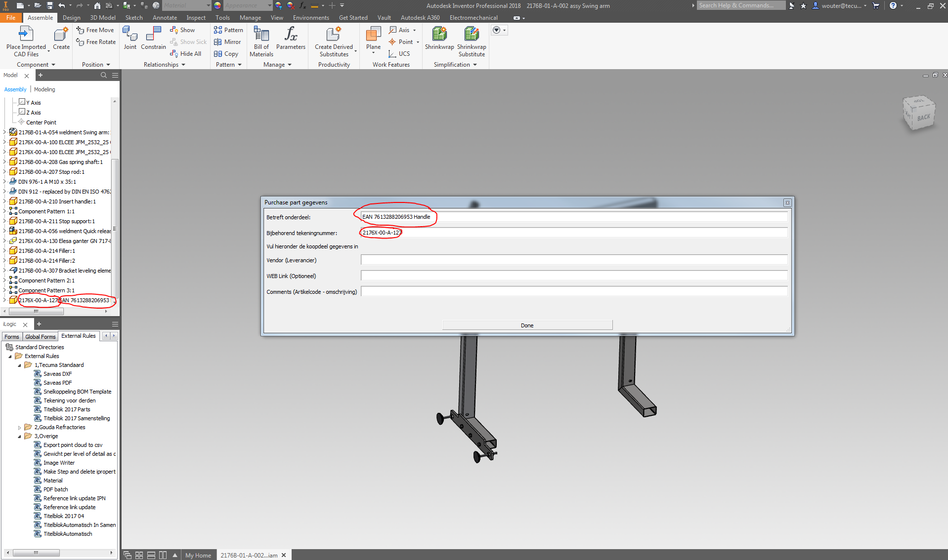Viewport: 948px width, 560px height.
Task: Click the Search Help & Commands box
Action: pos(741,5)
